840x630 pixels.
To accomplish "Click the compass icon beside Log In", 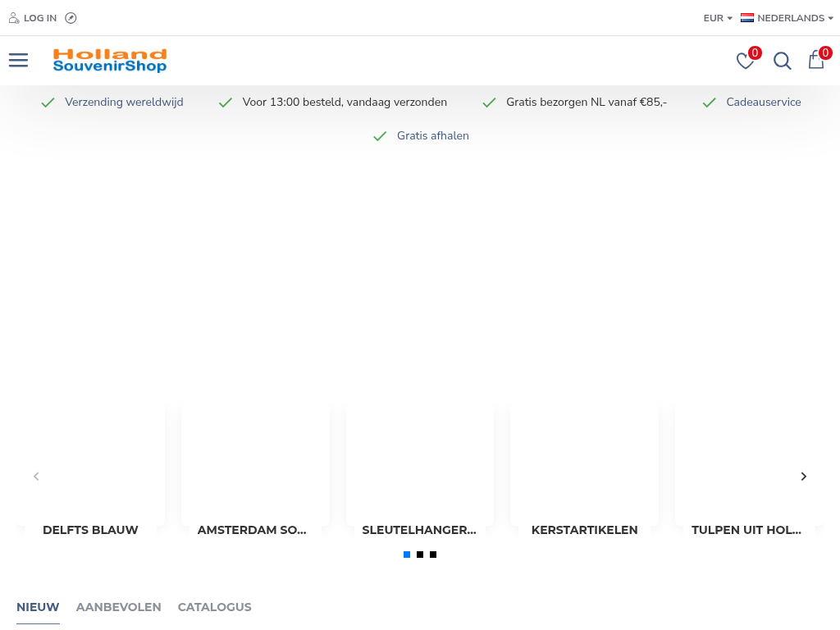I will 71,18.
